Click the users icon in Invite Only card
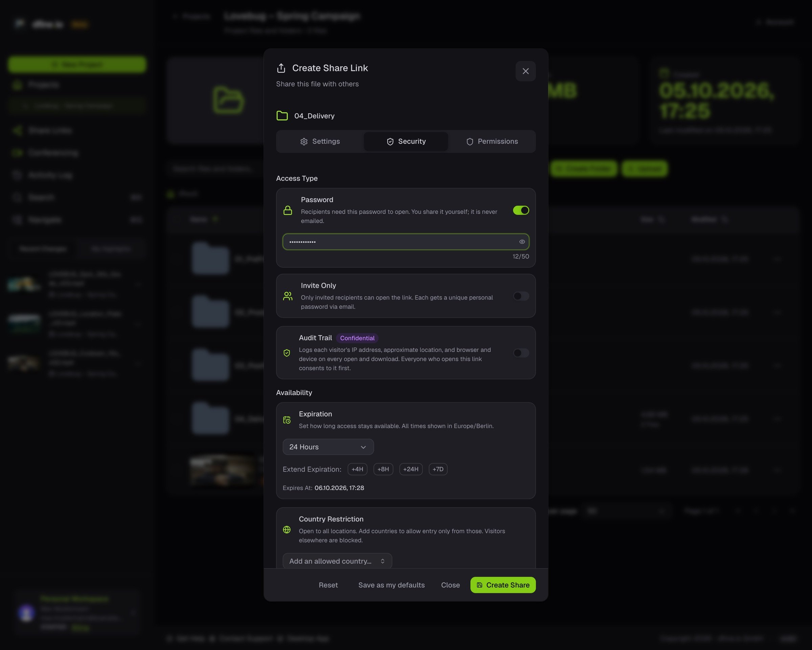 288,296
